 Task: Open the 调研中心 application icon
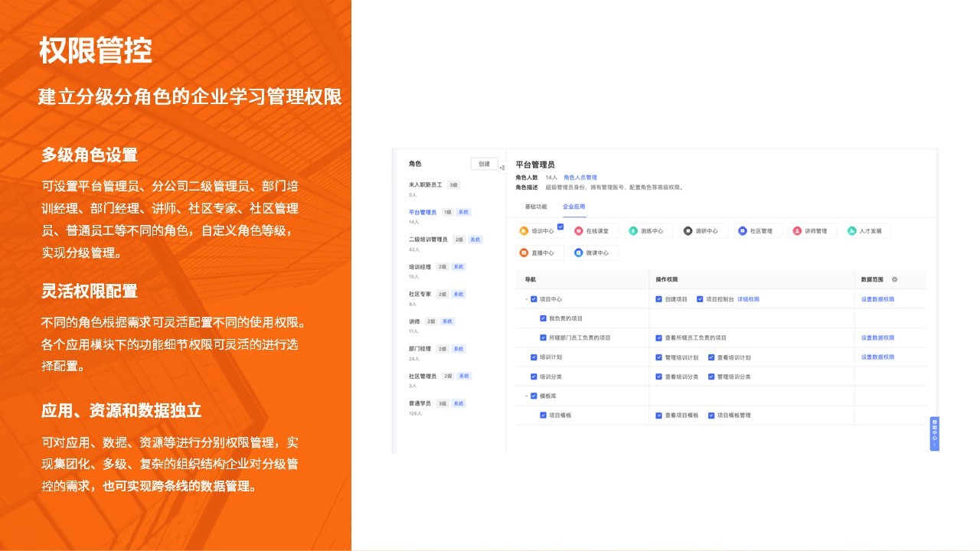[688, 230]
